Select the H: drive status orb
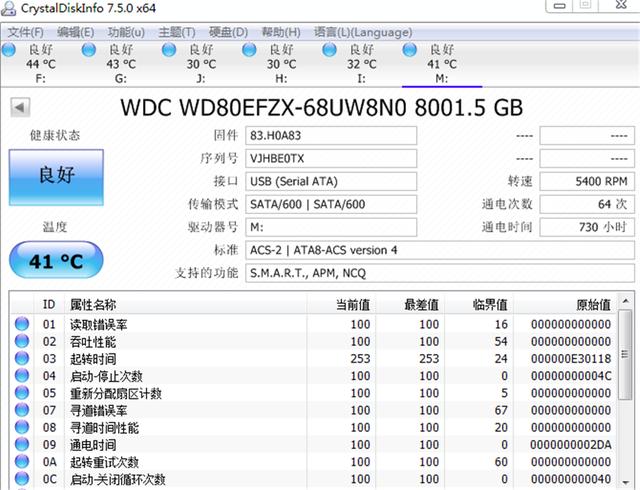Image resolution: width=640 pixels, height=490 pixels. [249, 50]
